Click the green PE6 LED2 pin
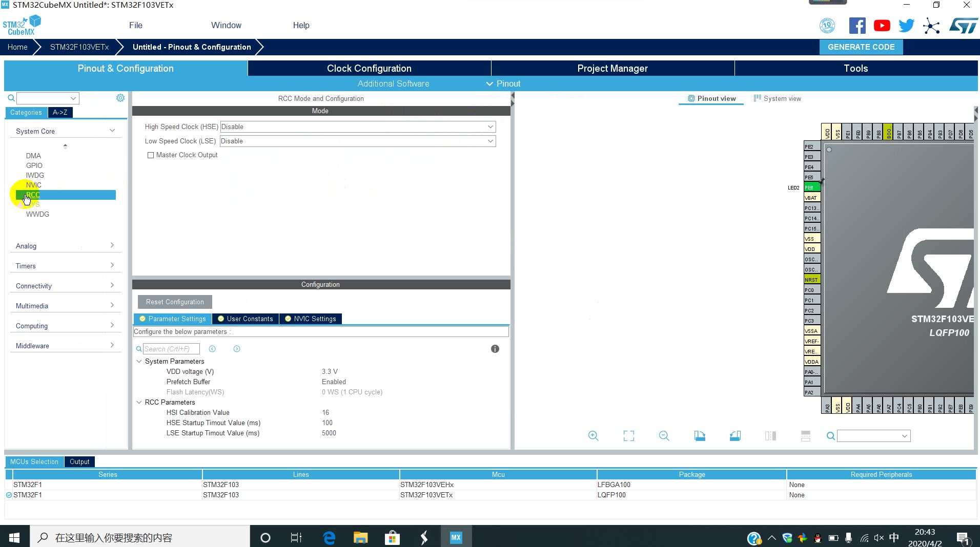 [x=812, y=187]
